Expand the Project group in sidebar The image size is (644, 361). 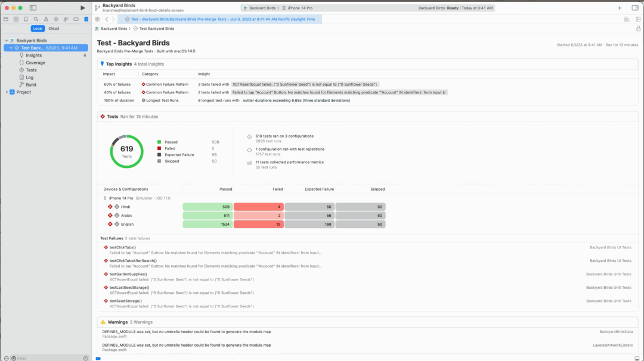point(7,92)
